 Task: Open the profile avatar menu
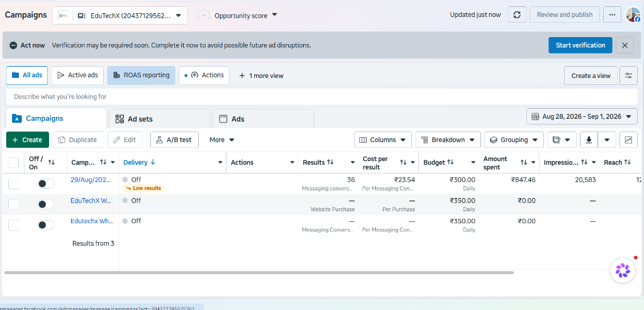[x=633, y=15]
